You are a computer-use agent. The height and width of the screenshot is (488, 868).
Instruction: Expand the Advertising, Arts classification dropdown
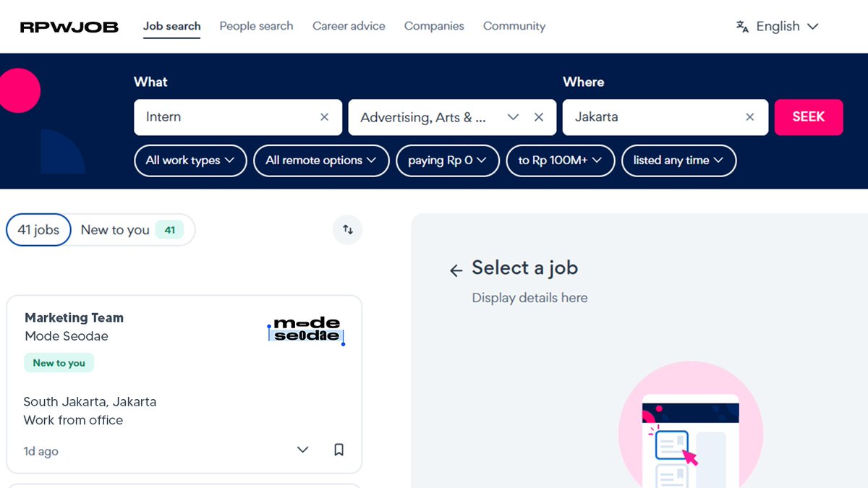coord(514,117)
